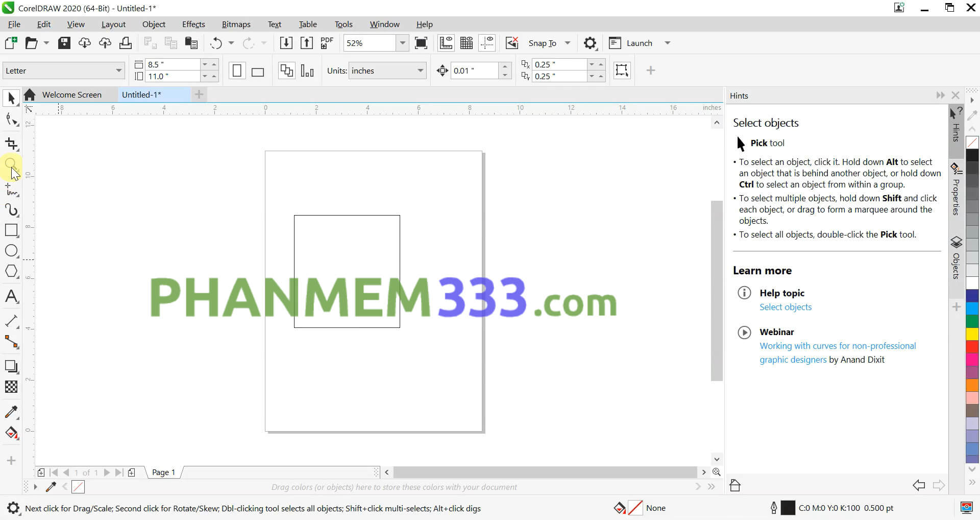Click the Page 1 tab

point(163,472)
